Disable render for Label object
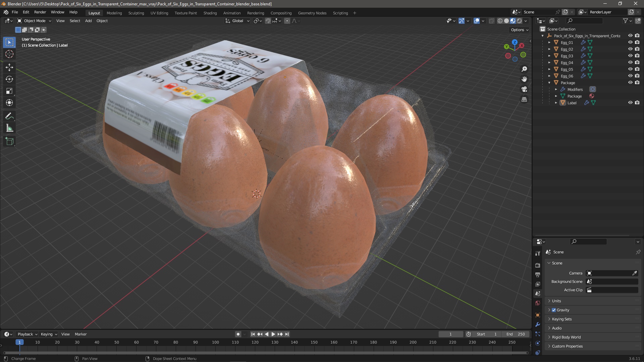 tap(637, 103)
